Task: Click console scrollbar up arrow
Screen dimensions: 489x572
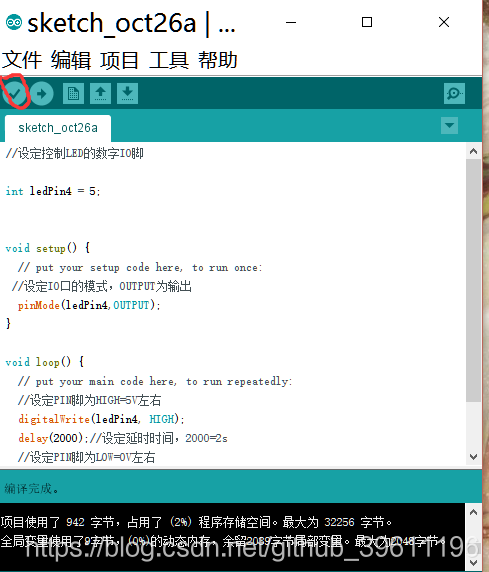Action: (473, 512)
